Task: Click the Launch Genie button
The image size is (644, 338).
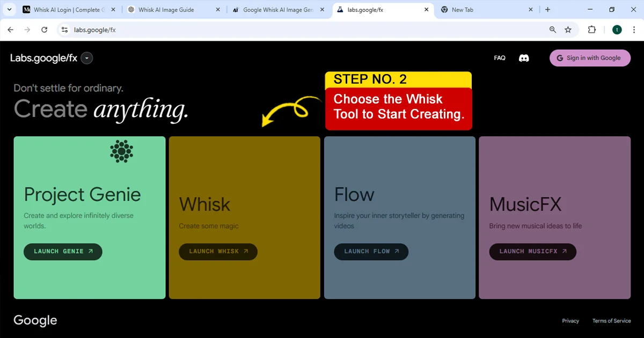Action: 63,252
